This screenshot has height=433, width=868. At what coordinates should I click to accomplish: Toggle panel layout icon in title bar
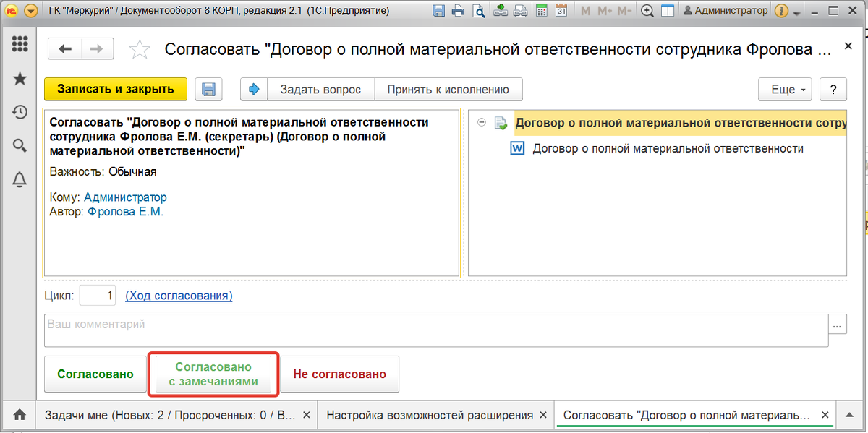pos(668,11)
